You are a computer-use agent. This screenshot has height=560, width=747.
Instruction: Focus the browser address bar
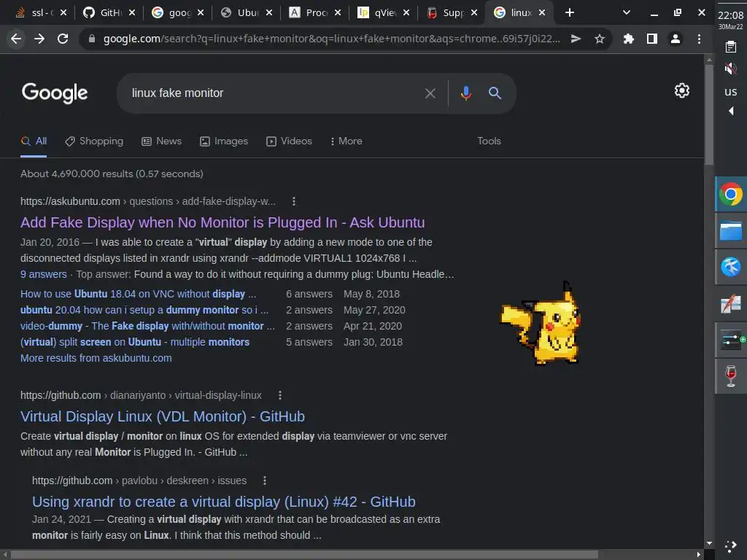332,39
